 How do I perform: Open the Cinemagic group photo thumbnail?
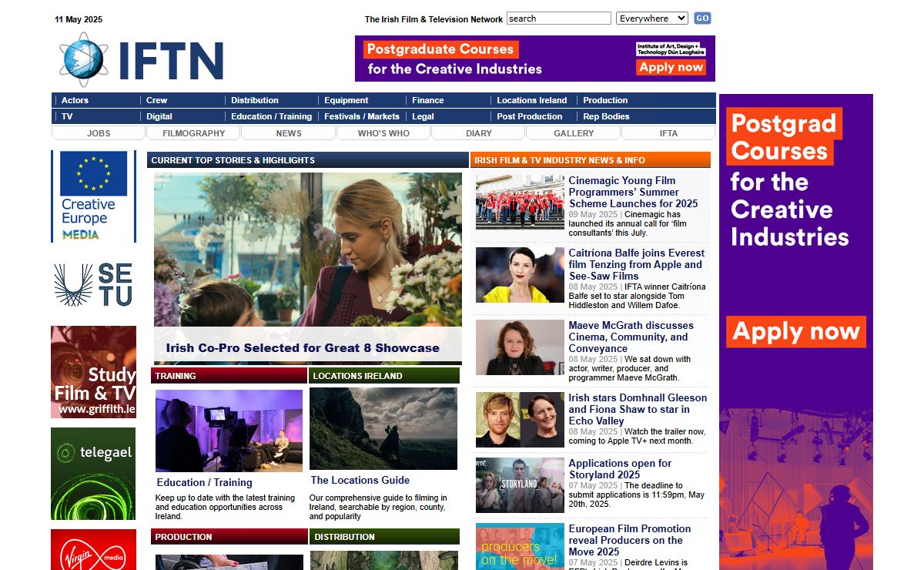[x=520, y=202]
